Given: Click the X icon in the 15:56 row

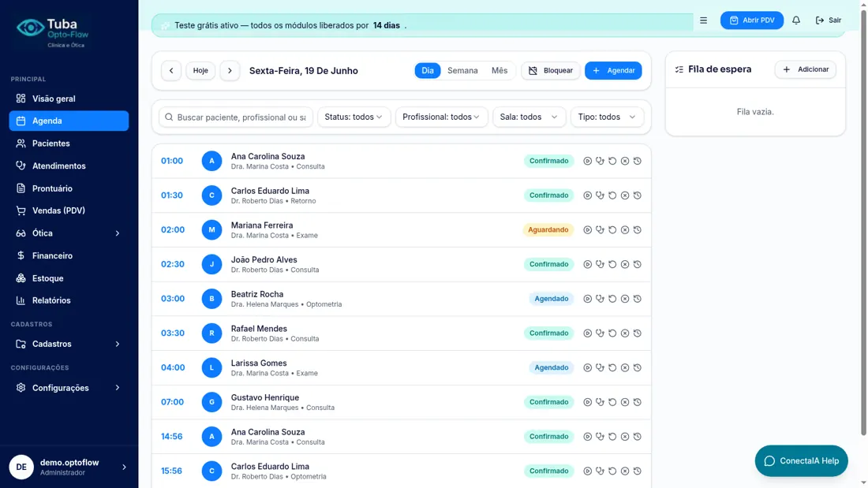Looking at the screenshot, I should [x=625, y=471].
